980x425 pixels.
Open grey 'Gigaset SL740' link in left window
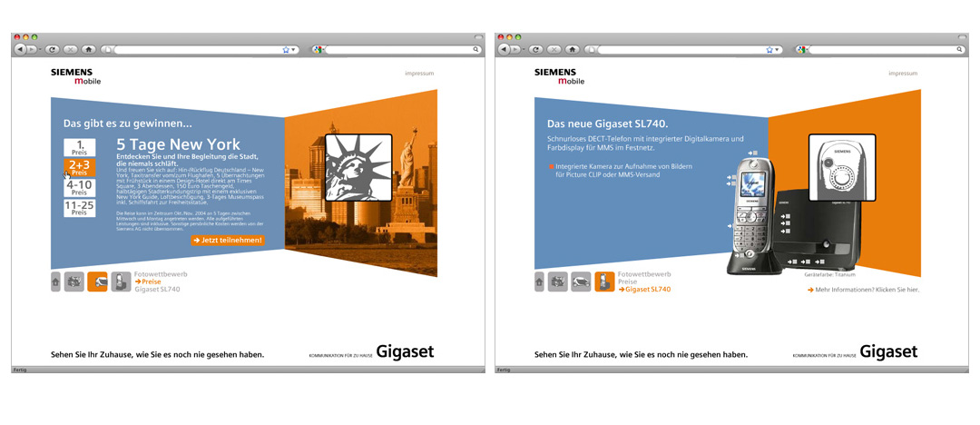156,289
